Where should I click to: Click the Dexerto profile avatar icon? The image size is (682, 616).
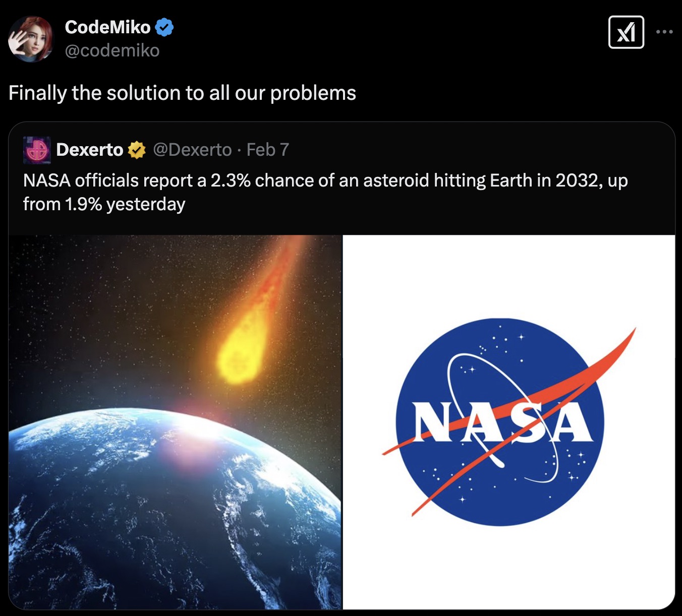coord(37,150)
